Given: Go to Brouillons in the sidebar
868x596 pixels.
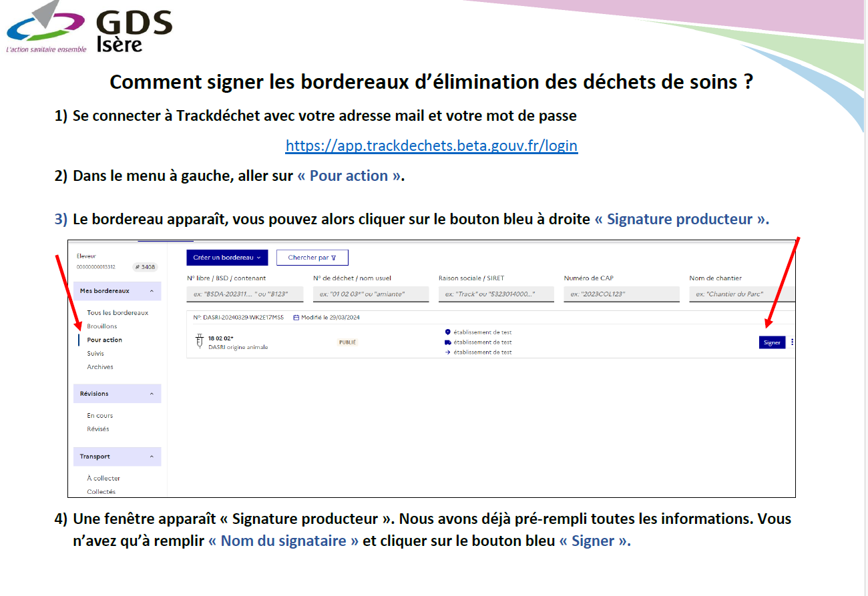Looking at the screenshot, I should click(101, 326).
